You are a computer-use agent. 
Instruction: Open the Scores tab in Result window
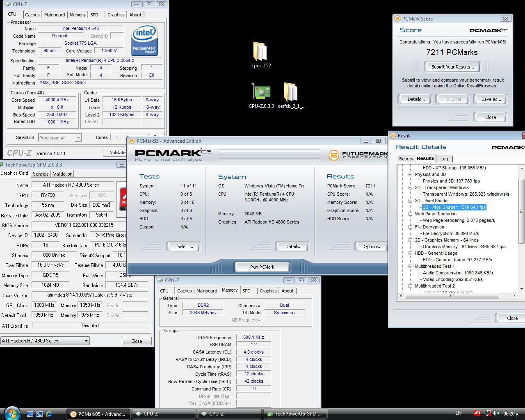[x=406, y=159]
